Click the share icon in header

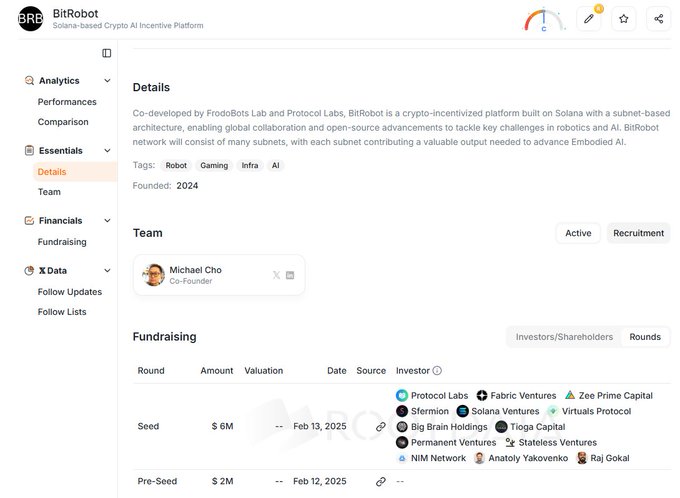tap(659, 19)
